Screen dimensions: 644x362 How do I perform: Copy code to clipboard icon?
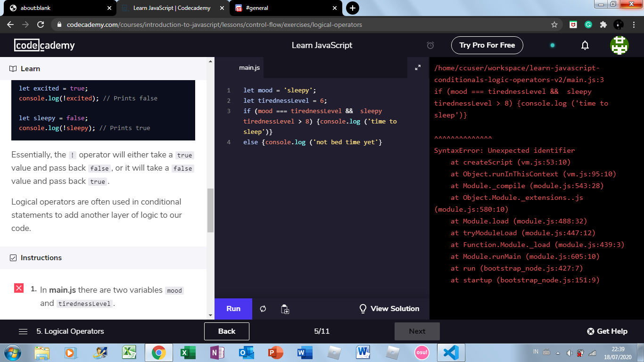pyautogui.click(x=285, y=309)
